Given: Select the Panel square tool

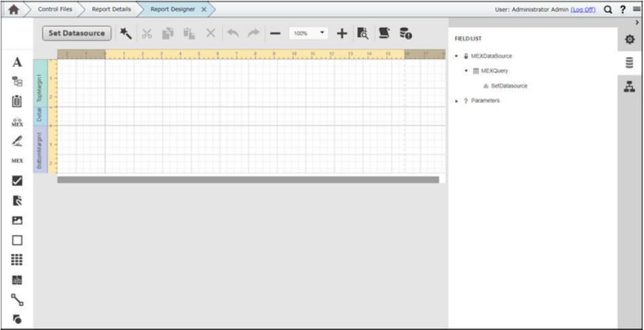Looking at the screenshot, I should pos(17,240).
